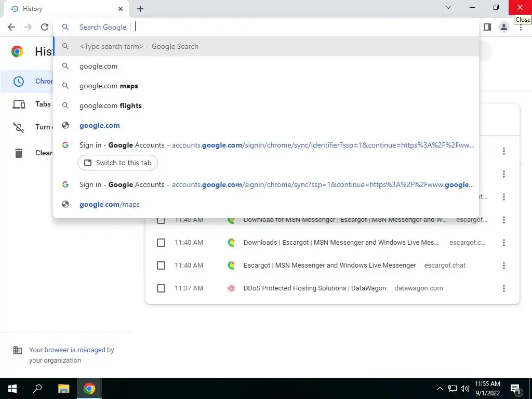Viewport: 532px width, 399px height.
Task: Open the profile avatar menu
Action: coord(504,27)
